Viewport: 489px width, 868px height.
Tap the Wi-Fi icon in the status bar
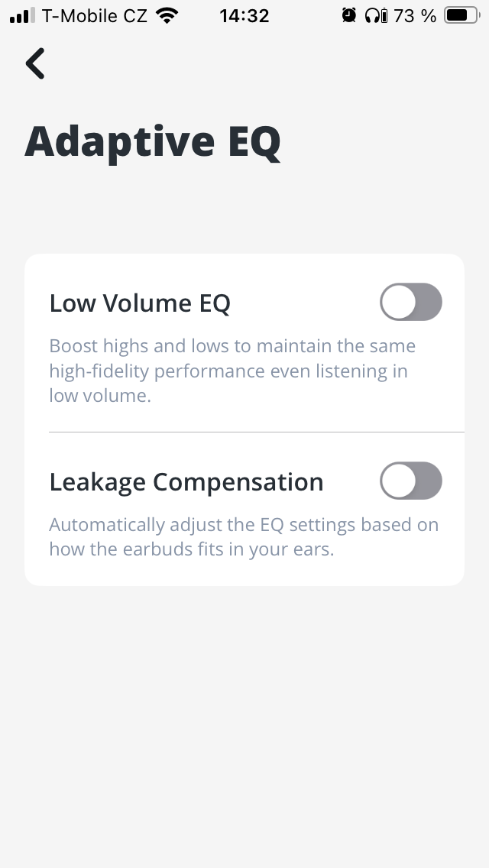click(165, 15)
